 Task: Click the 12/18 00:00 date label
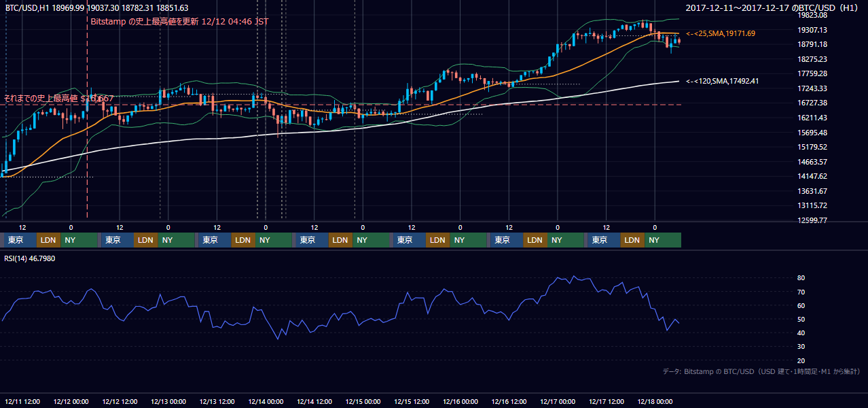point(655,401)
